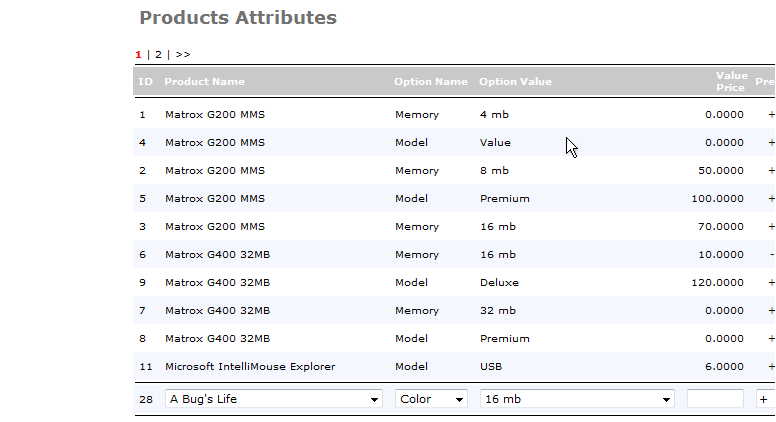Click the >> next page link
776x422 pixels.
click(182, 54)
